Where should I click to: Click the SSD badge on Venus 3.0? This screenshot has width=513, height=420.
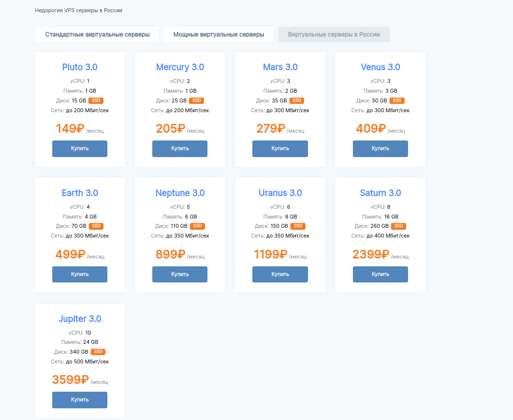(397, 100)
